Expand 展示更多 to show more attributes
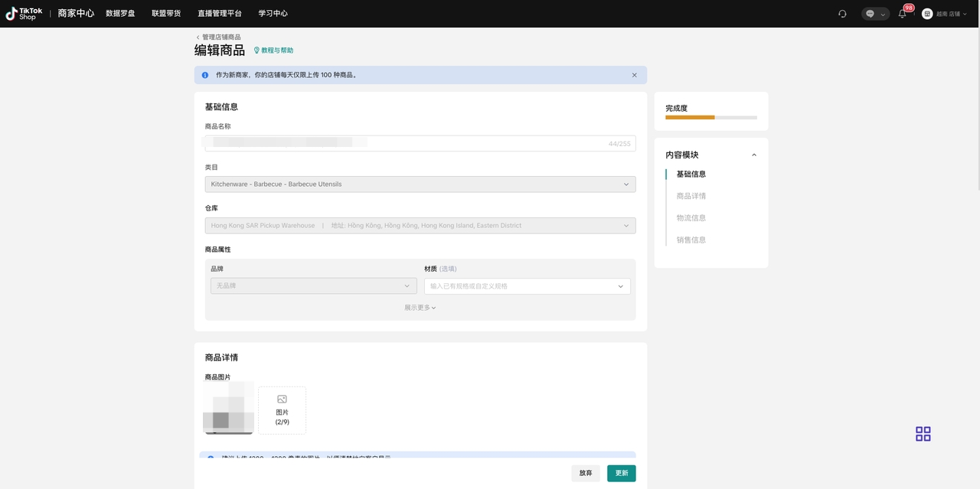The height and width of the screenshot is (489, 980). pyautogui.click(x=420, y=308)
